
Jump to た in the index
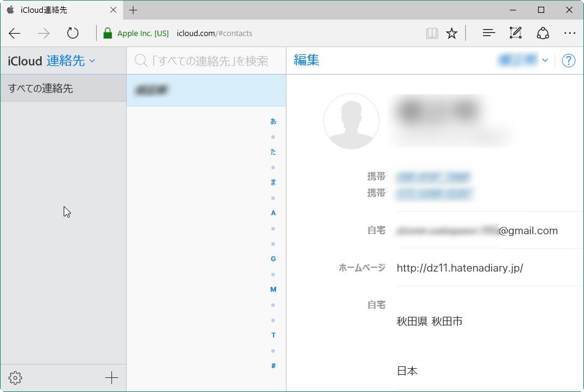(x=273, y=152)
